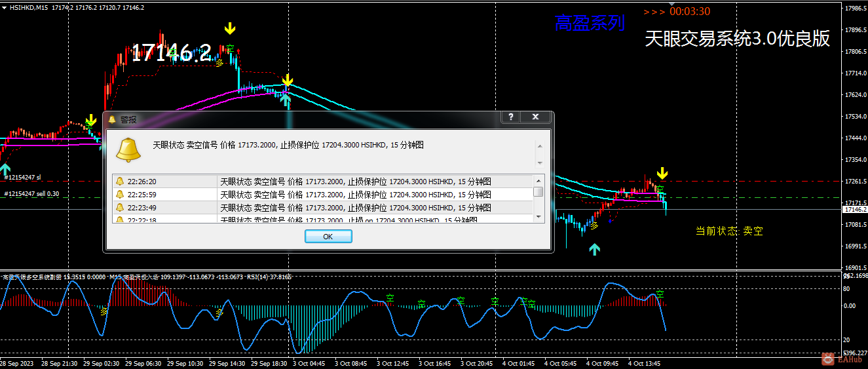Click 17806.2 on the price scale
Image resolution: width=868 pixels, height=369 pixels.
(x=856, y=52)
